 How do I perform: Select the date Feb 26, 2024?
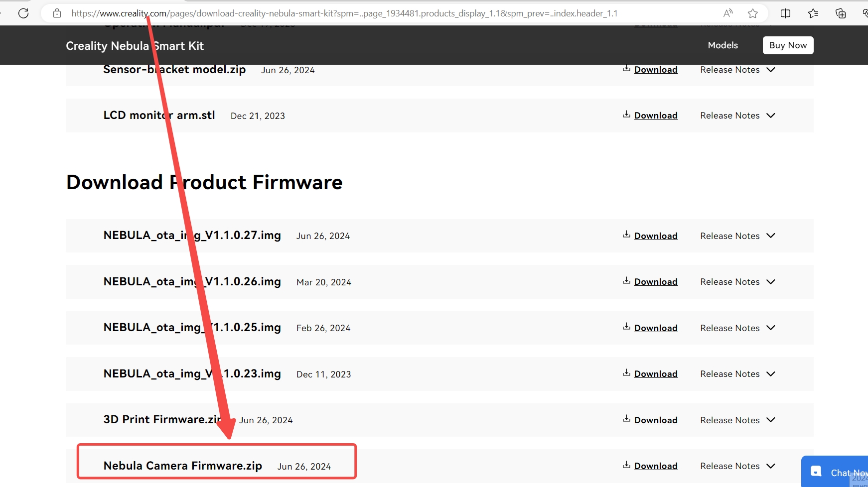point(323,328)
